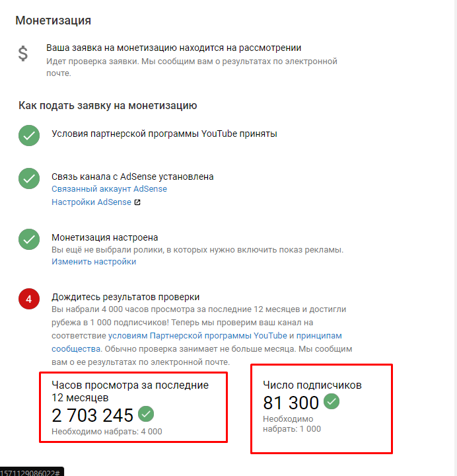Click checkmark next to 81 300 subscribers
The width and height of the screenshot is (457, 476).
(x=332, y=401)
